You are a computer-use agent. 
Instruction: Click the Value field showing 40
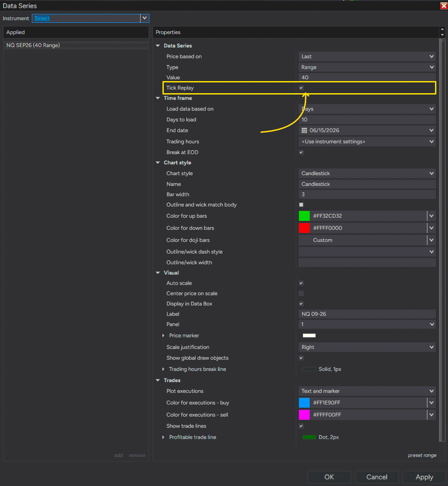coord(367,77)
